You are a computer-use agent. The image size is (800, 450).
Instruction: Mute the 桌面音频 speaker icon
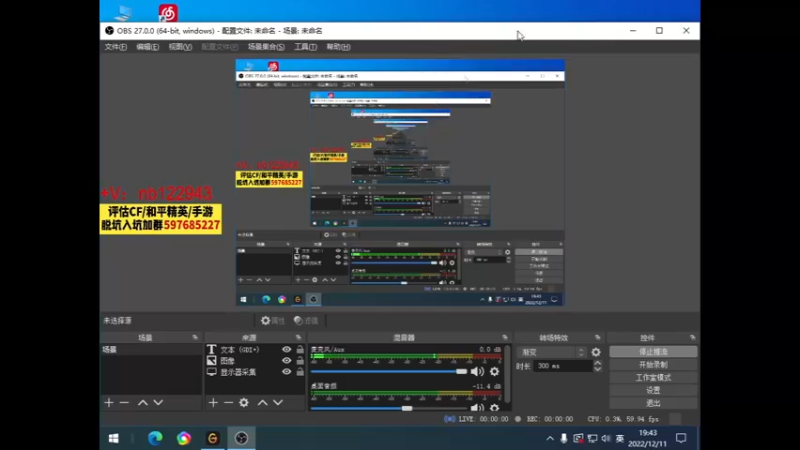click(477, 408)
